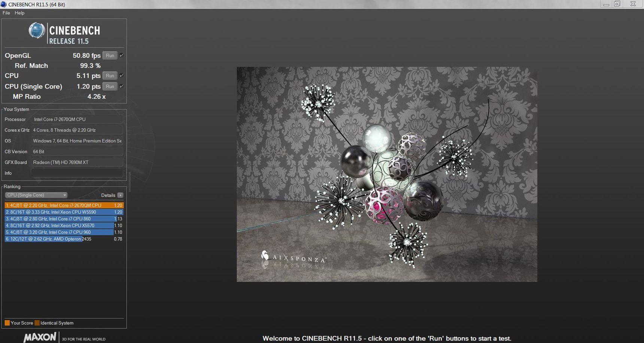Image resolution: width=644 pixels, height=343 pixels.
Task: Run the OpenGL benchmark test
Action: coord(110,55)
